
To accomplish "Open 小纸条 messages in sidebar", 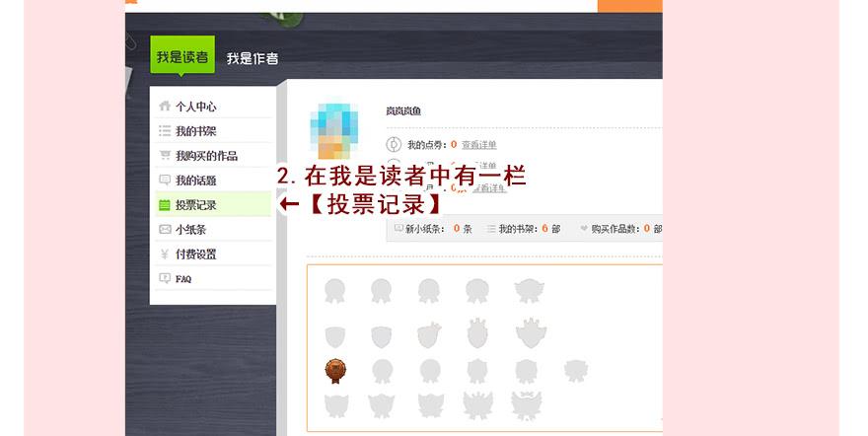I will tap(191, 230).
